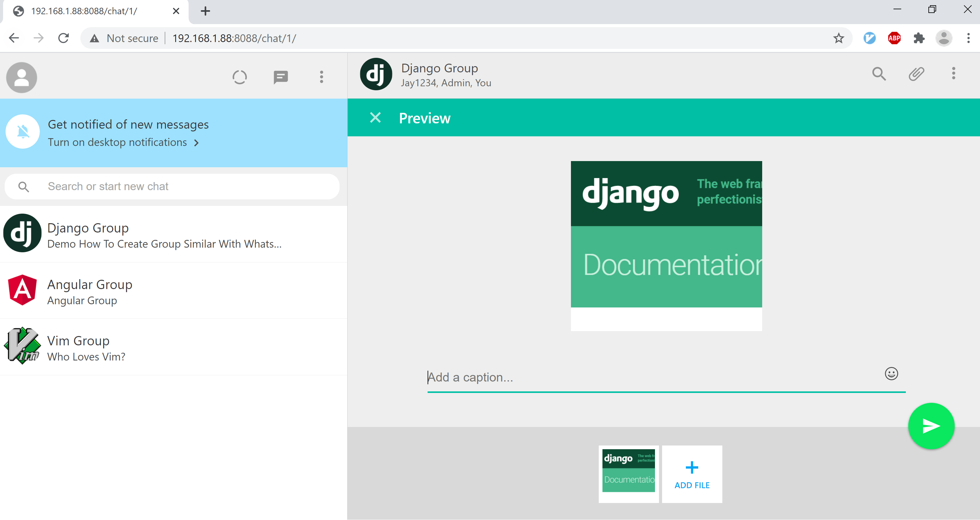Click the address bar URL
Viewport: 980px width, 520px height.
click(x=234, y=38)
